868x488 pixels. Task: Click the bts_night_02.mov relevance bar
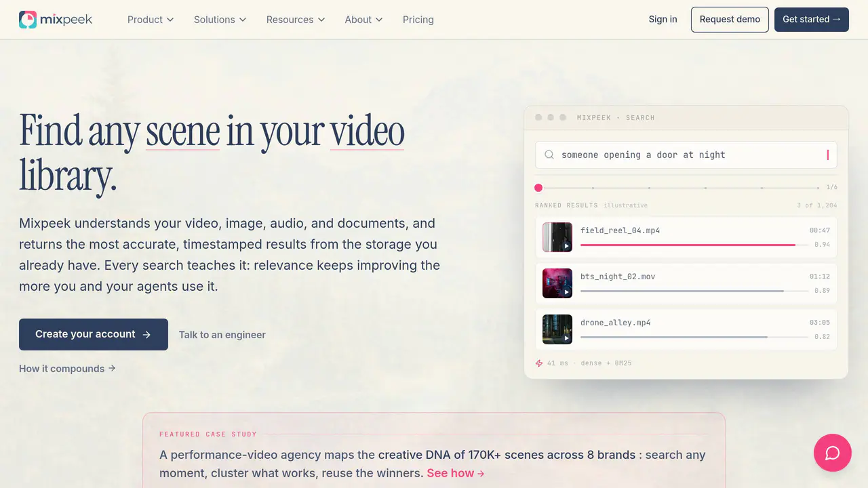(694, 291)
